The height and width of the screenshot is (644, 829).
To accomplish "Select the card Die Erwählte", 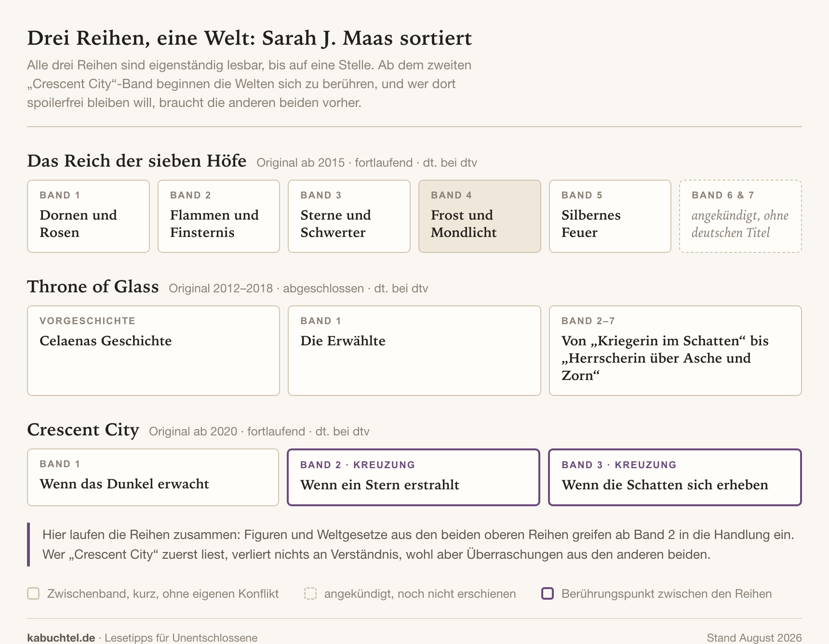I will (414, 351).
